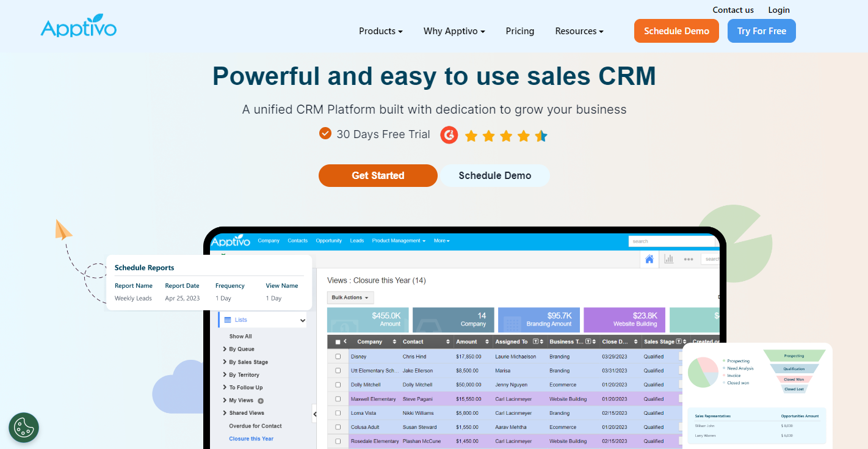Click the search field in CRM navbar

pos(671,241)
